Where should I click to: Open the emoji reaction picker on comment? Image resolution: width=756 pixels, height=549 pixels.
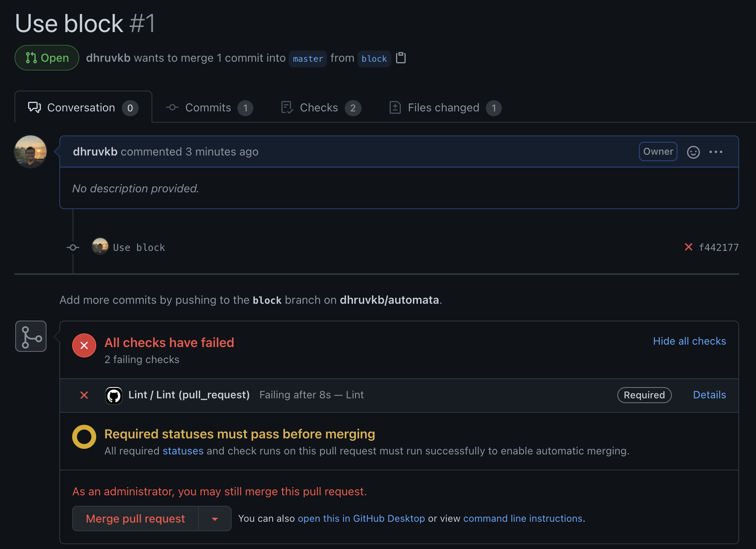(693, 152)
